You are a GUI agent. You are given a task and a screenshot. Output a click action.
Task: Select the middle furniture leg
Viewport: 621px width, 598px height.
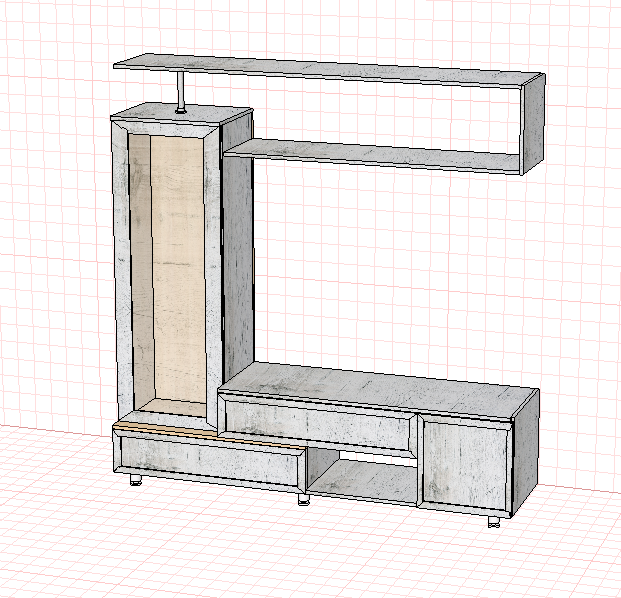pyautogui.click(x=304, y=499)
